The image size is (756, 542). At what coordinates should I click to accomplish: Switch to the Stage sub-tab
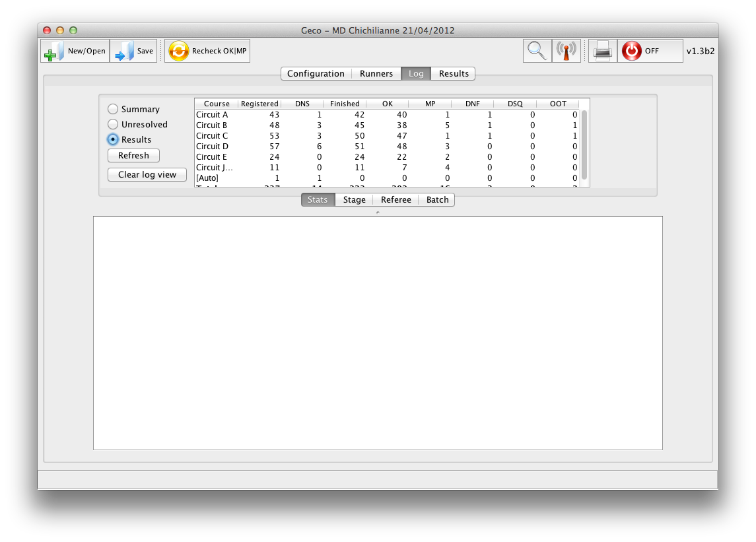pyautogui.click(x=355, y=199)
